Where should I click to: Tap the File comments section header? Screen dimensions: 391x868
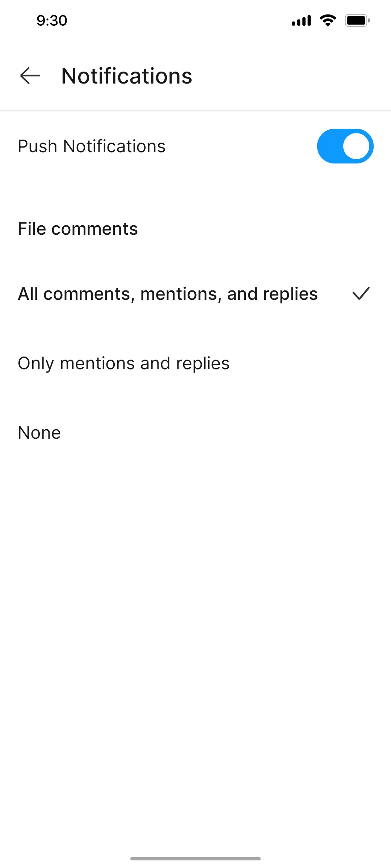pos(78,228)
